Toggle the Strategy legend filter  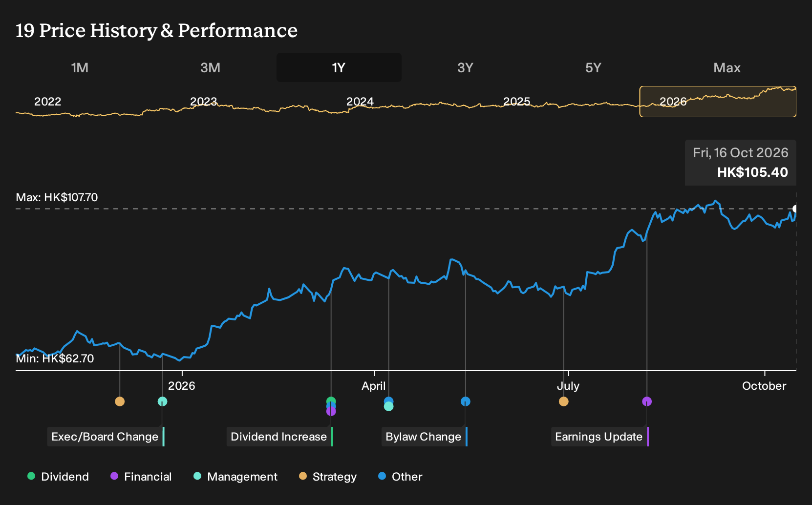tap(328, 477)
